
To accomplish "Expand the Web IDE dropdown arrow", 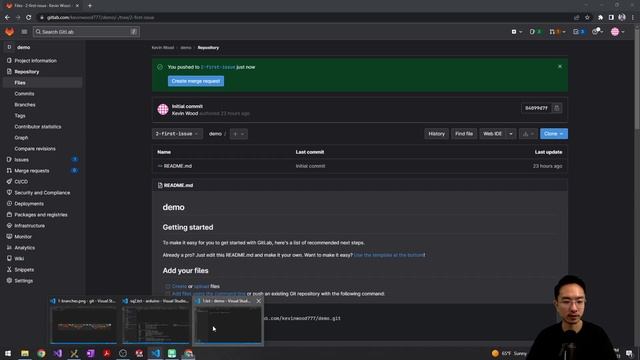I will coord(511,134).
